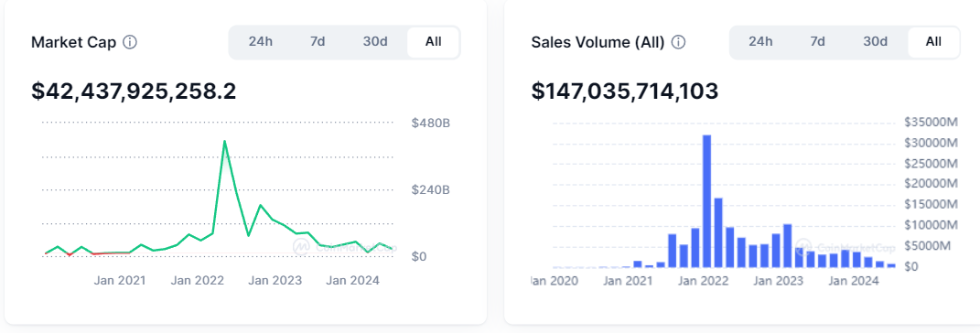The height and width of the screenshot is (333, 980).
Task: Select the 30d tab on Market Cap
Action: pos(375,42)
